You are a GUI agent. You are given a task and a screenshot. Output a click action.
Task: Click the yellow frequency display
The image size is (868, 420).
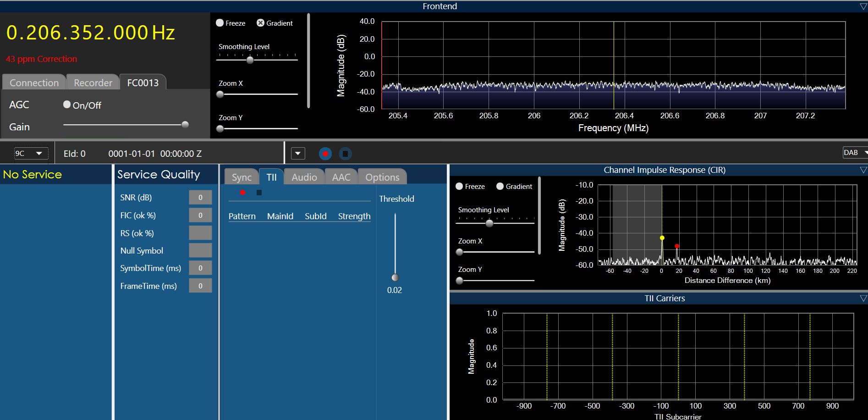[91, 33]
